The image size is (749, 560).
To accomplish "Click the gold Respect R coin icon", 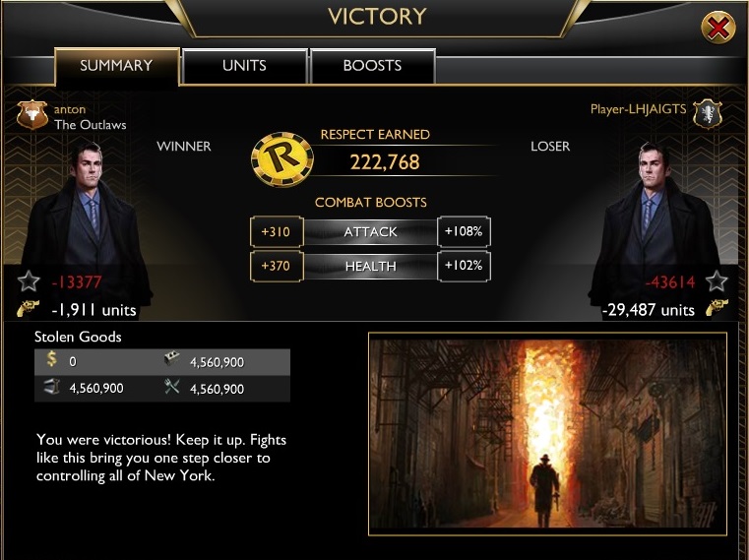I will tap(282, 159).
